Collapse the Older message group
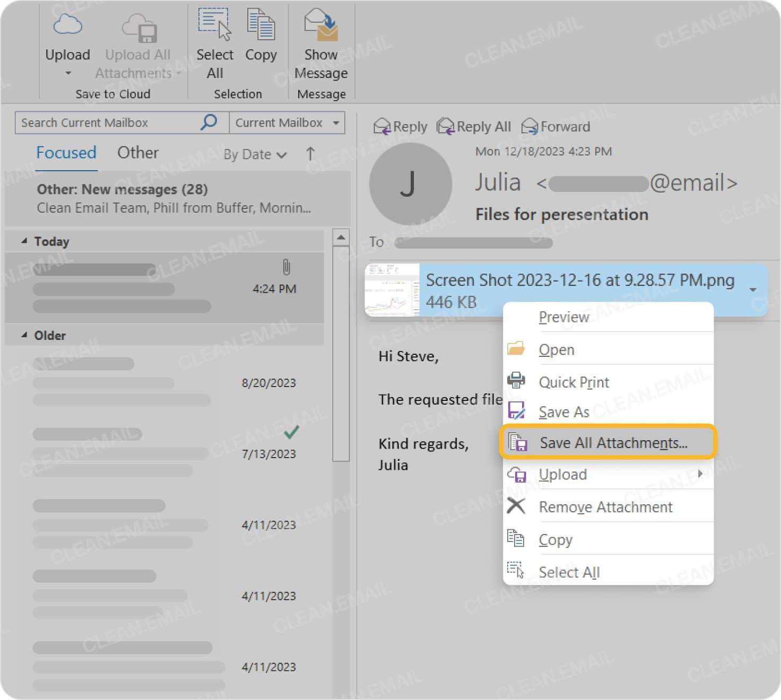 click(24, 335)
